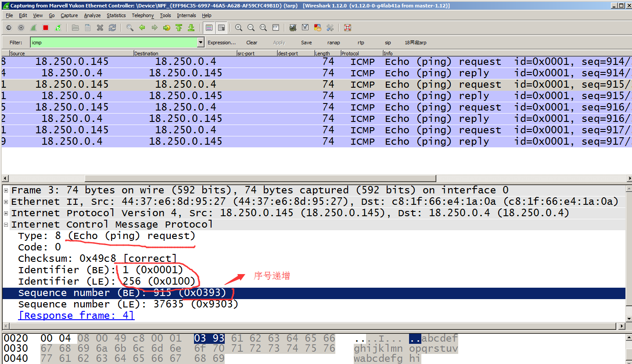Close this capture file (X icon)
Image resolution: width=632 pixels, height=364 pixels.
pyautogui.click(x=100, y=28)
